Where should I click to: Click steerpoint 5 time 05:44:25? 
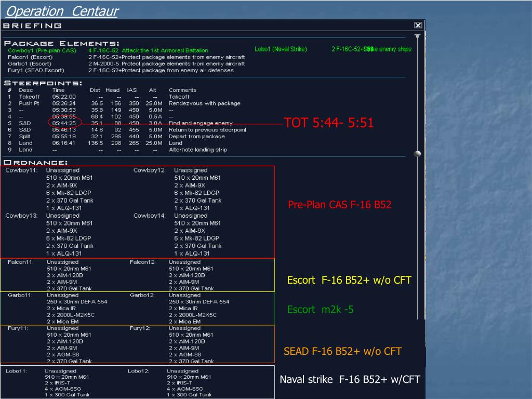[64, 123]
